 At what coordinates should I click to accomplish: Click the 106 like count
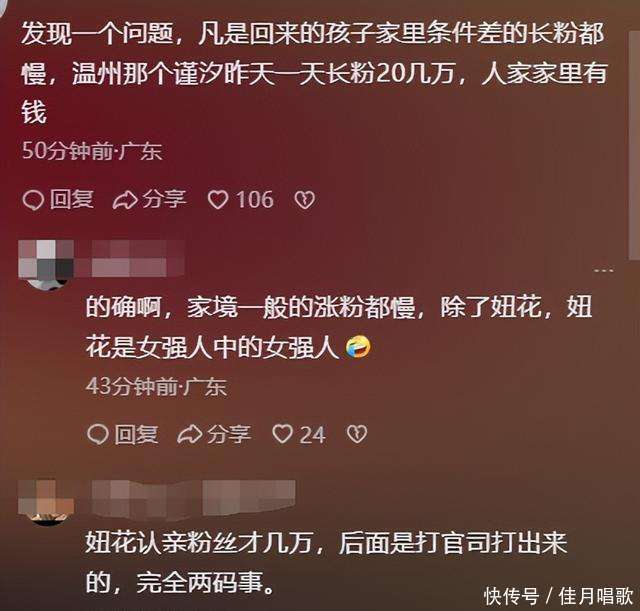tap(255, 200)
